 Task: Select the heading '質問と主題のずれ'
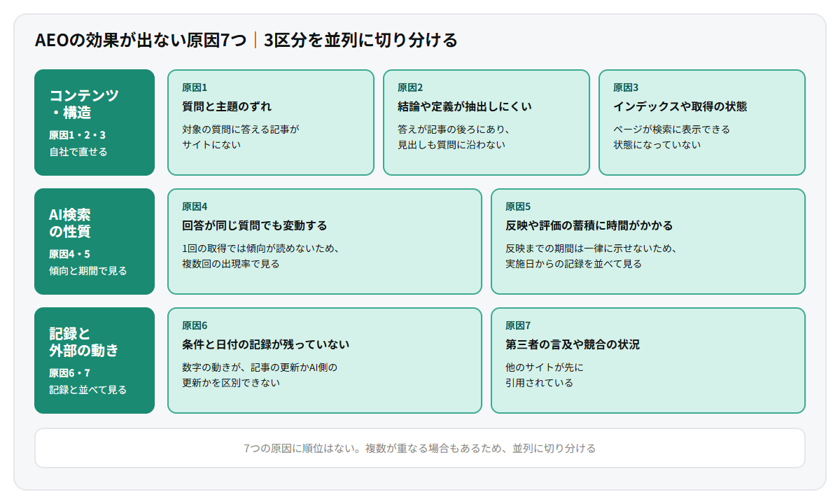(227, 106)
